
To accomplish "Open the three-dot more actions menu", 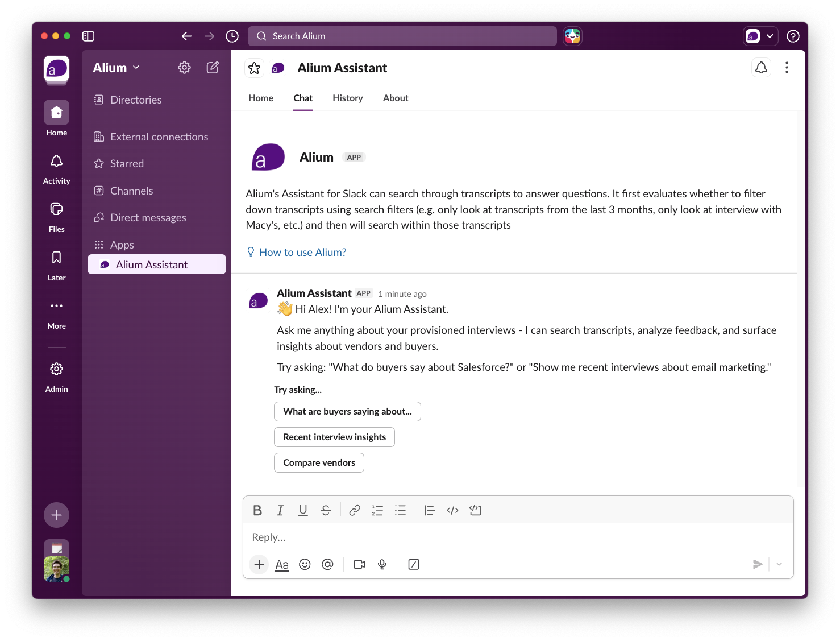I will [x=787, y=68].
